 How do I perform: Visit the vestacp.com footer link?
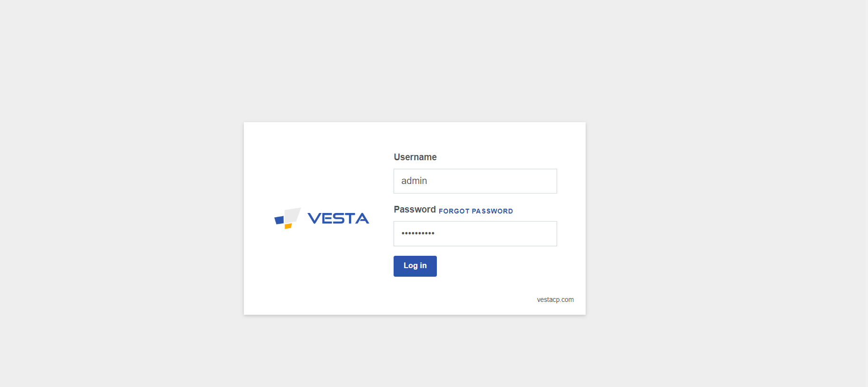pyautogui.click(x=555, y=300)
